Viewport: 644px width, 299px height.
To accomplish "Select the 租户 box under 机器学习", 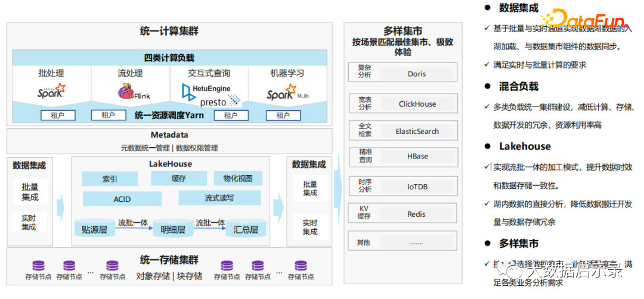I will [x=283, y=116].
